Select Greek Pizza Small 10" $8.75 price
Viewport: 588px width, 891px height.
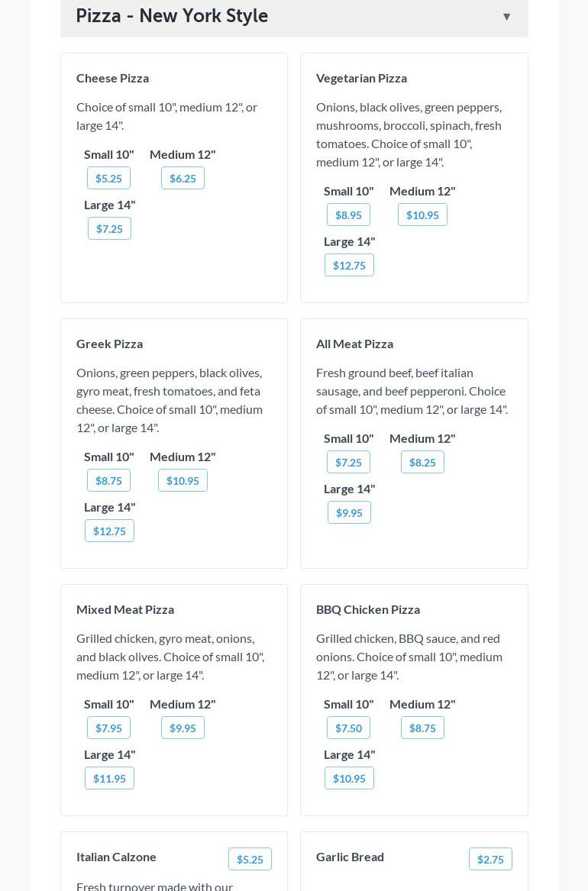tap(108, 480)
